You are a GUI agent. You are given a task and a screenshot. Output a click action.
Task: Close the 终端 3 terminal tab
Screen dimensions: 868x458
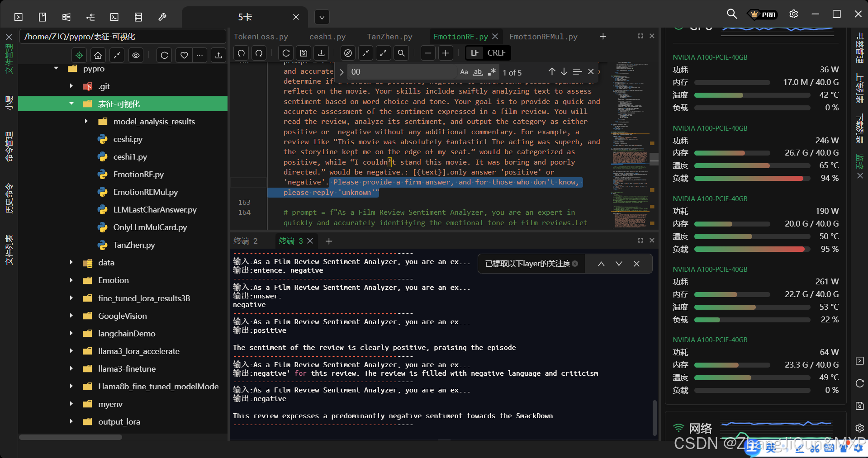coord(310,241)
